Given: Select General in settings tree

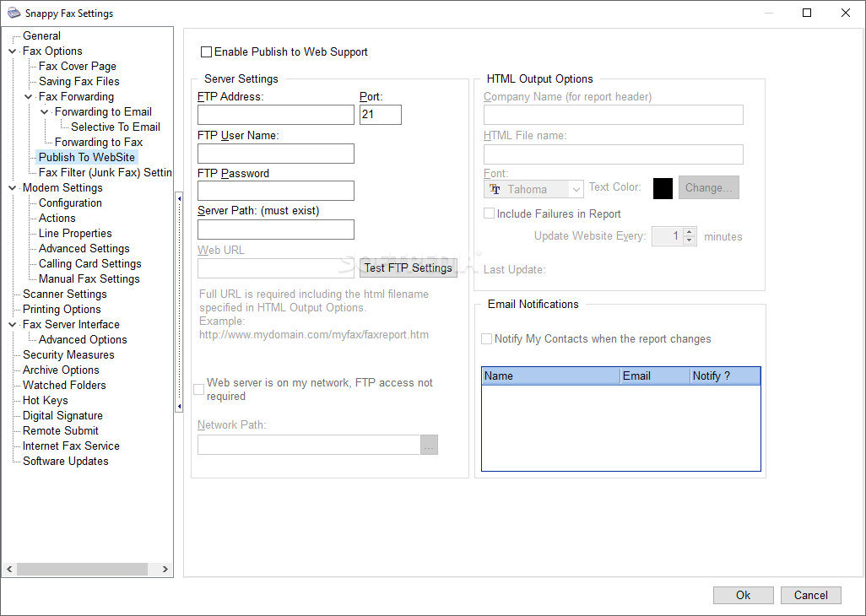Looking at the screenshot, I should (41, 36).
